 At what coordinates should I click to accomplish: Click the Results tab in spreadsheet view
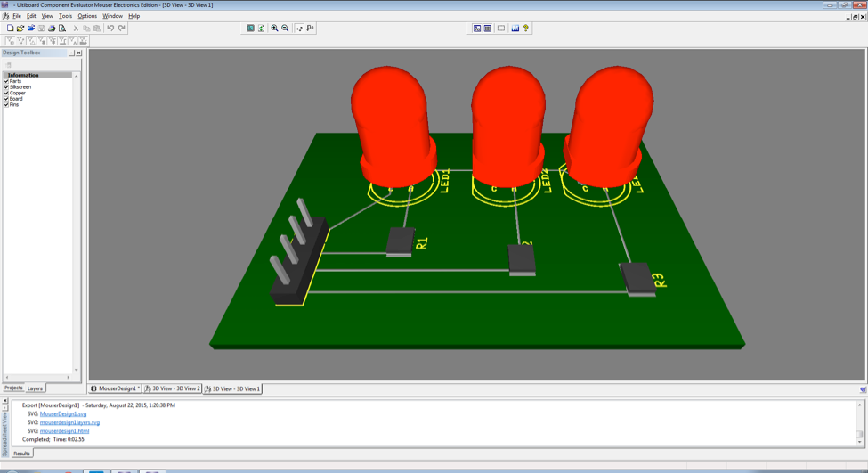(x=21, y=454)
